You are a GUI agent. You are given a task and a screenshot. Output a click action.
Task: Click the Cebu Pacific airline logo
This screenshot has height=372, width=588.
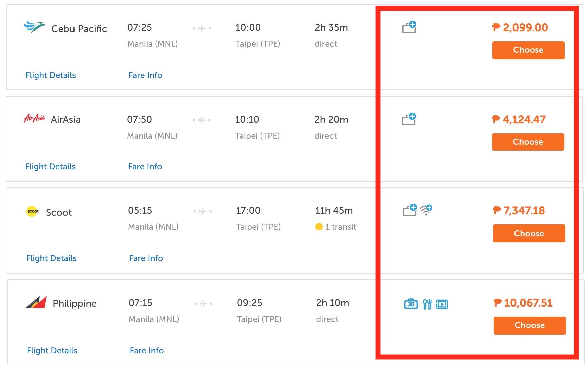point(34,27)
